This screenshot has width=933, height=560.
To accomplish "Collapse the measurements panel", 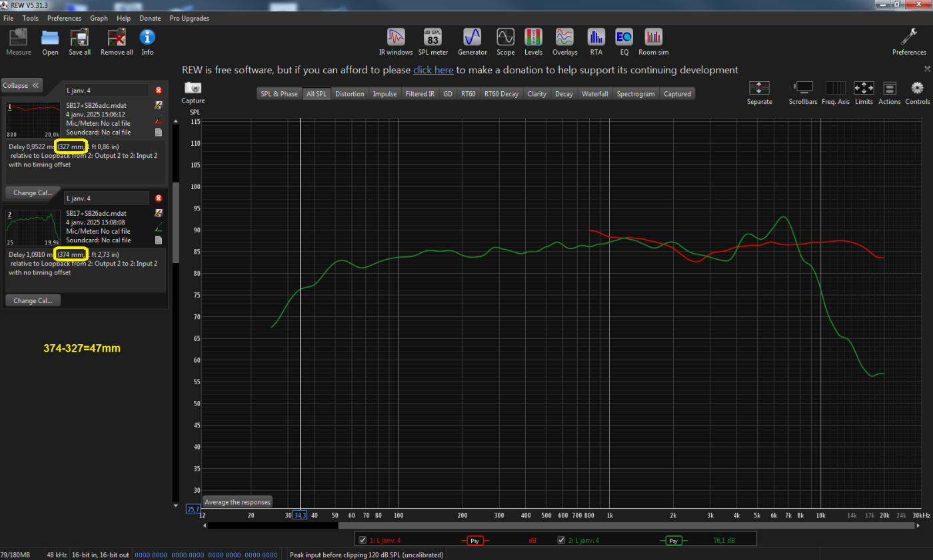I will pyautogui.click(x=21, y=85).
